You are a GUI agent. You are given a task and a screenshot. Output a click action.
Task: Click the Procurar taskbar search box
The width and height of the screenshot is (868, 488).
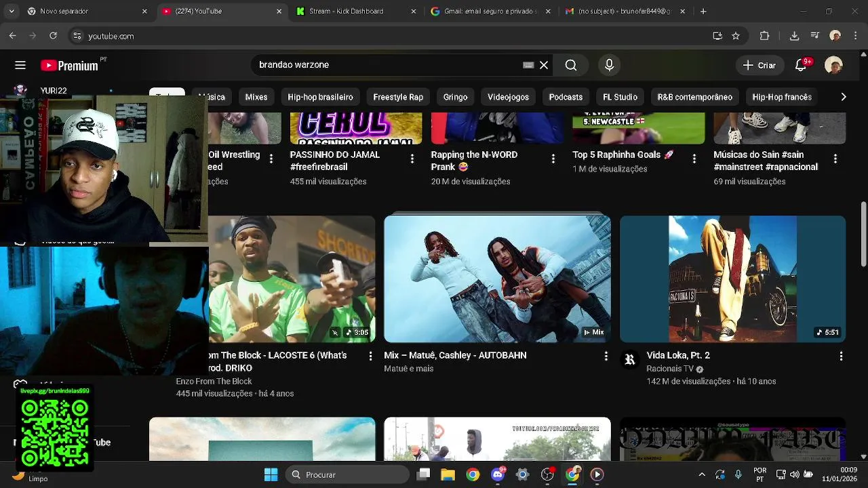pos(347,474)
